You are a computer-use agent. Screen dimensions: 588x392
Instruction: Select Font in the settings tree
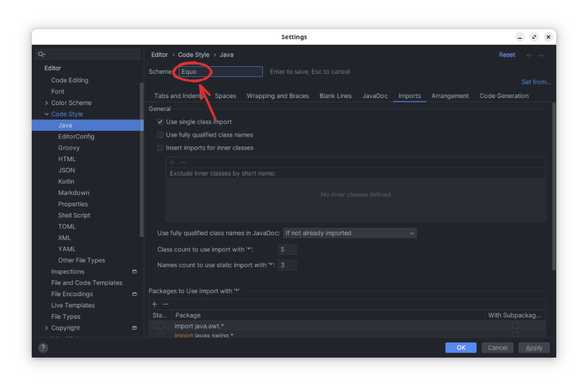58,92
